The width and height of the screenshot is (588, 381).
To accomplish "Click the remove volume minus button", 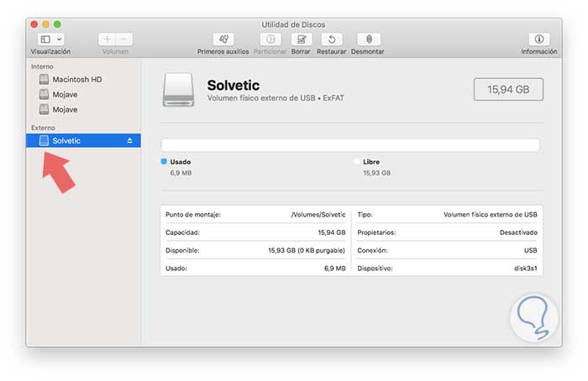I will tap(124, 39).
